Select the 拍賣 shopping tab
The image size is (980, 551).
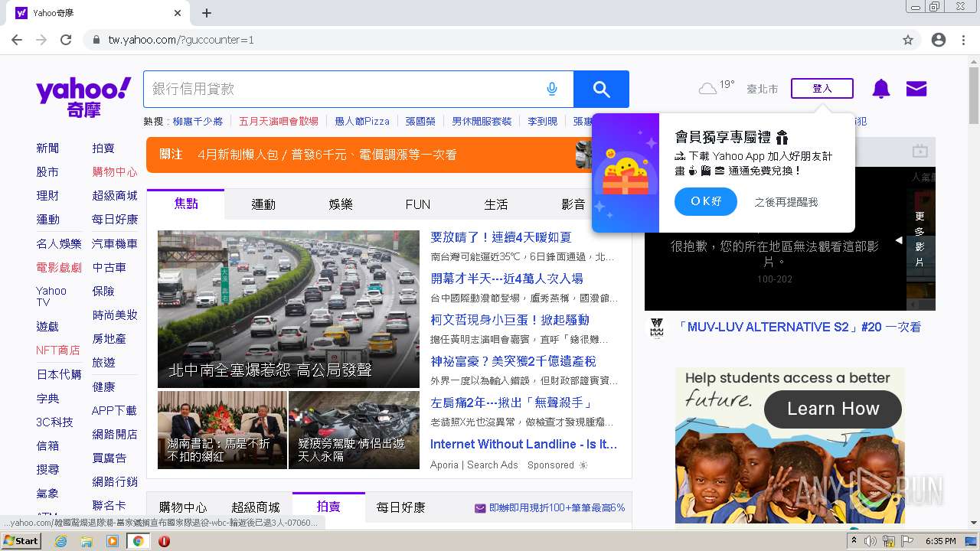pos(328,507)
